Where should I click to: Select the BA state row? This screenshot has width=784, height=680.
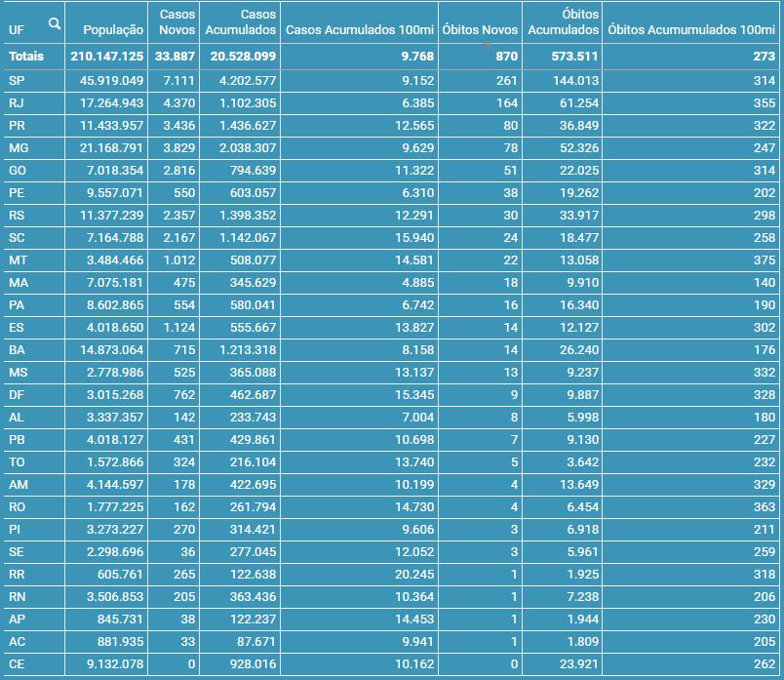point(16,349)
